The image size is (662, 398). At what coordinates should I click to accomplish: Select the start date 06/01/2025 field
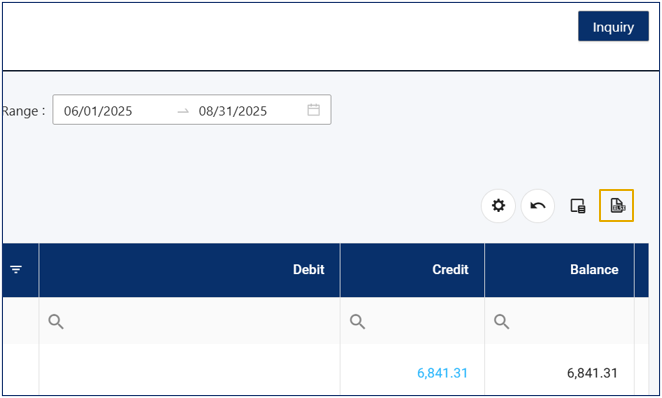tap(98, 111)
